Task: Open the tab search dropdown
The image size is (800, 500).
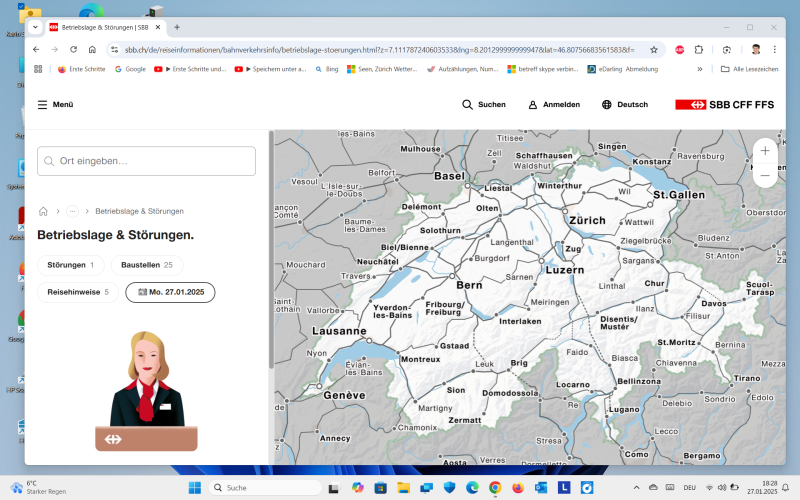Action: click(35, 28)
